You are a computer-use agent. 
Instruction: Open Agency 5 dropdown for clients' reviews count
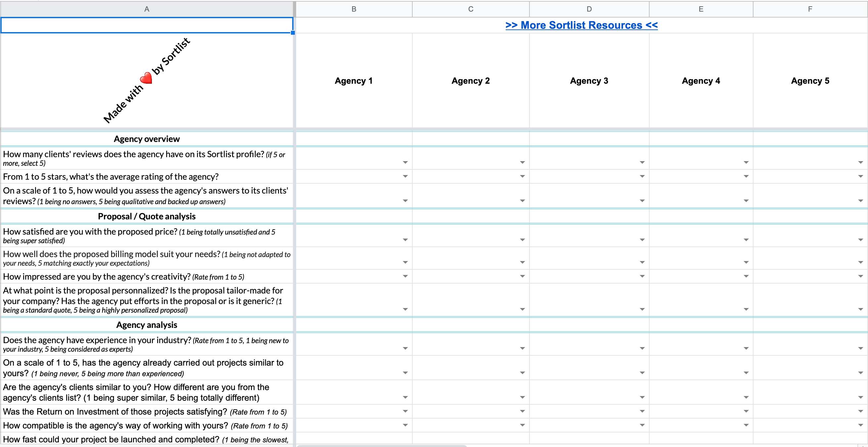[x=861, y=162]
